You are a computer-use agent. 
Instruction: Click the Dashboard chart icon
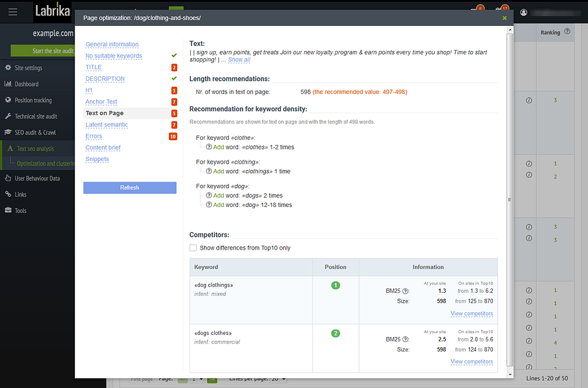click(x=8, y=83)
